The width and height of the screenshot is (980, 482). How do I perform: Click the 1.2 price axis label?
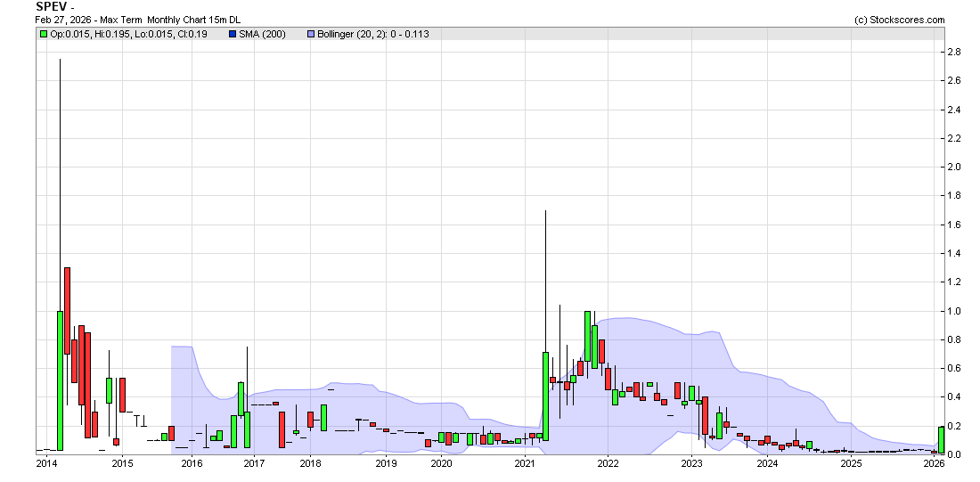(x=954, y=282)
